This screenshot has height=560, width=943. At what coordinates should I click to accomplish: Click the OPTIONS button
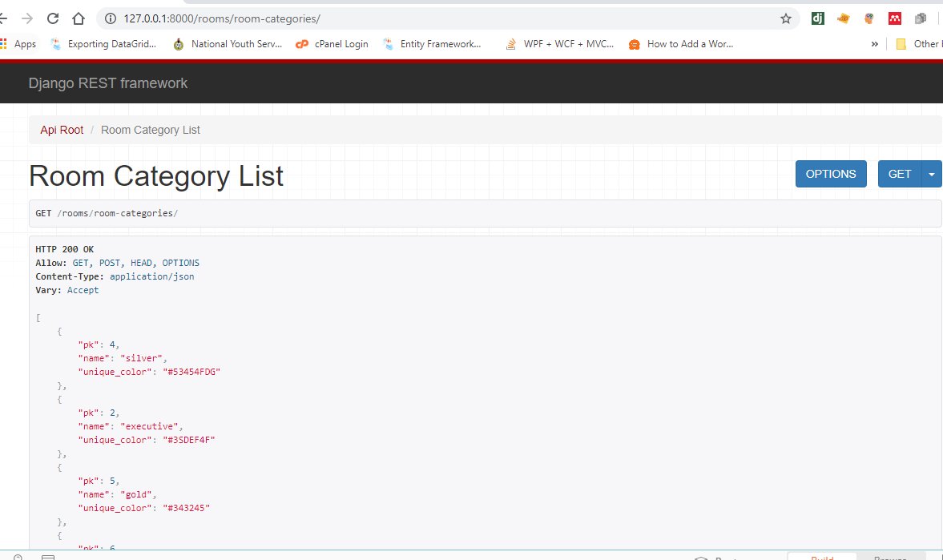(x=831, y=174)
